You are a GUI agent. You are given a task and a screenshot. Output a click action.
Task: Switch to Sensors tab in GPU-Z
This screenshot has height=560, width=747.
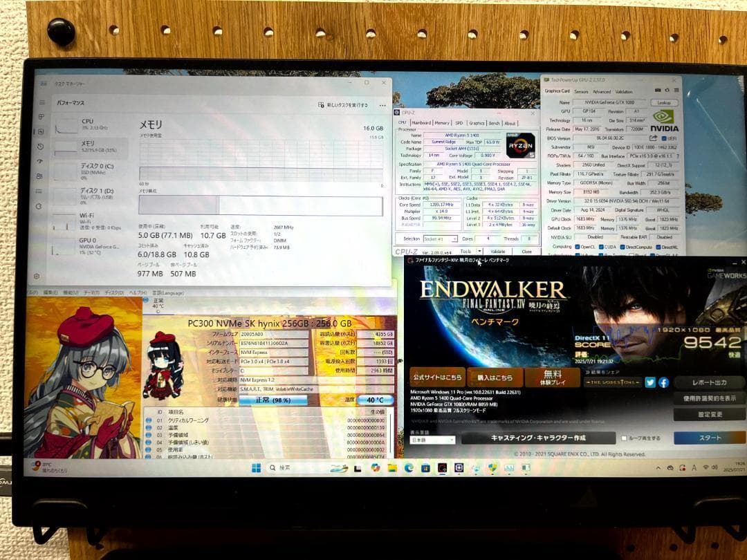581,91
